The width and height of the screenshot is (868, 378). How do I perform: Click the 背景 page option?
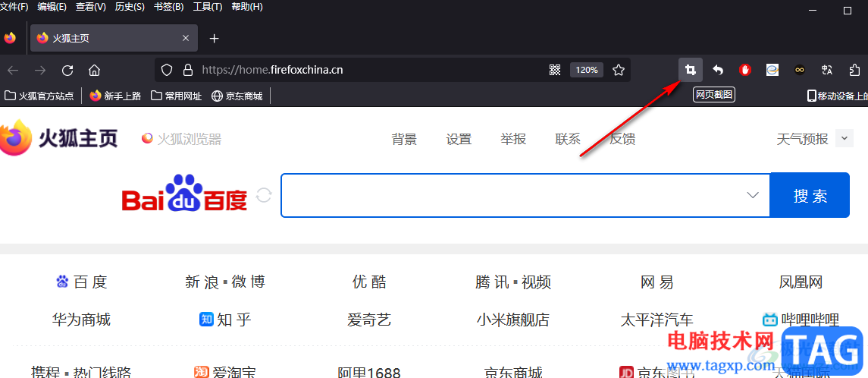click(404, 139)
